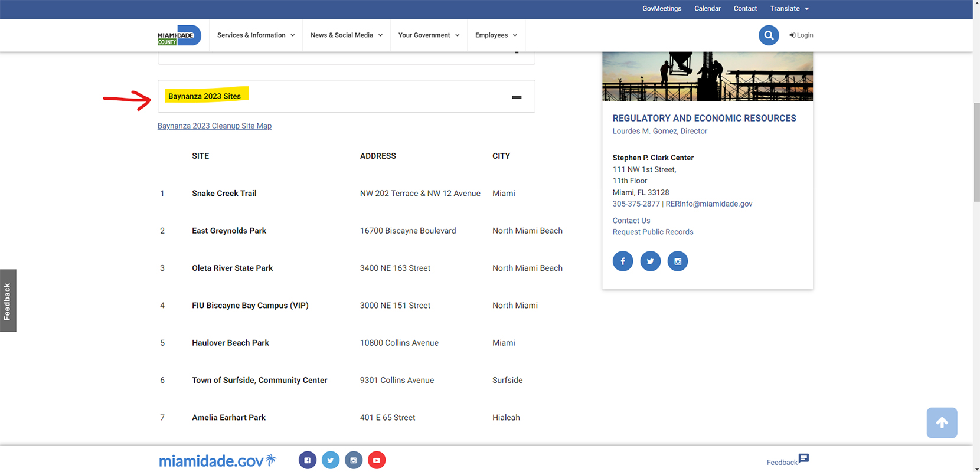Collapse the Baynanza 2023 Sites section
Viewport: 980px width, 472px height.
tap(517, 97)
